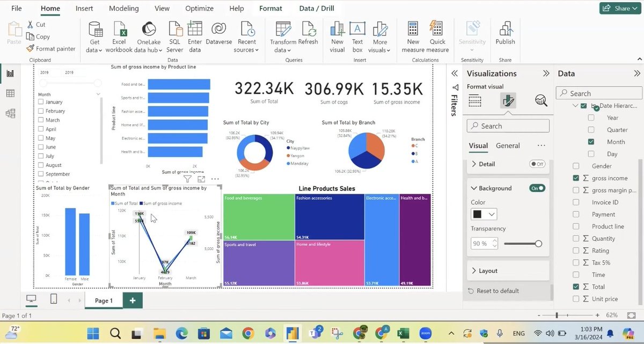Open Data / Drill ribbon tab

point(316,9)
